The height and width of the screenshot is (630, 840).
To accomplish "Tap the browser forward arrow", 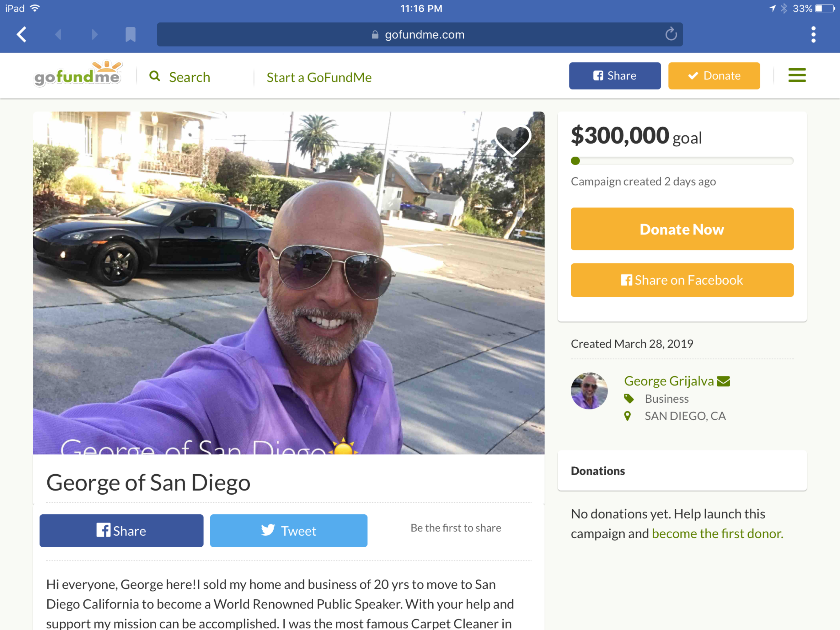I will point(95,34).
